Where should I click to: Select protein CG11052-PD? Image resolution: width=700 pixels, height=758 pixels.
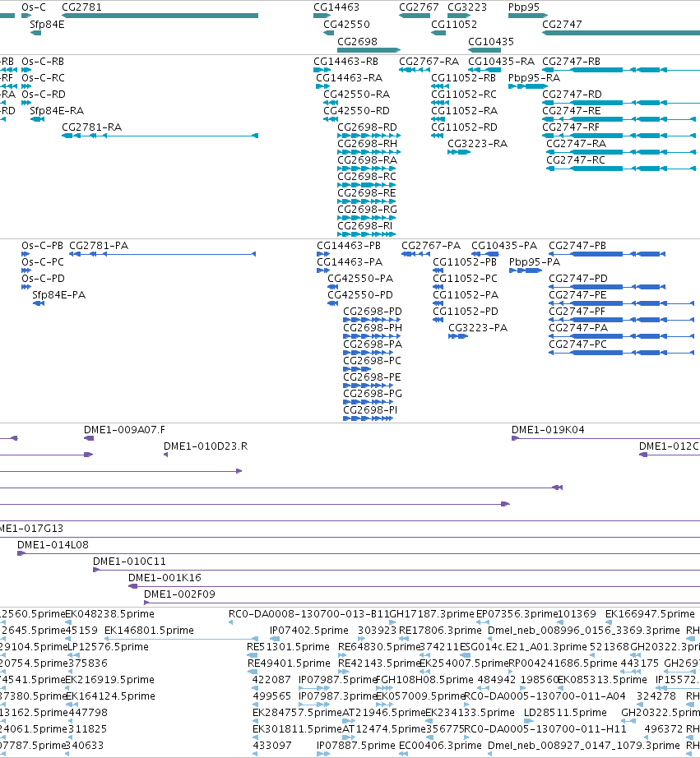[466, 312]
